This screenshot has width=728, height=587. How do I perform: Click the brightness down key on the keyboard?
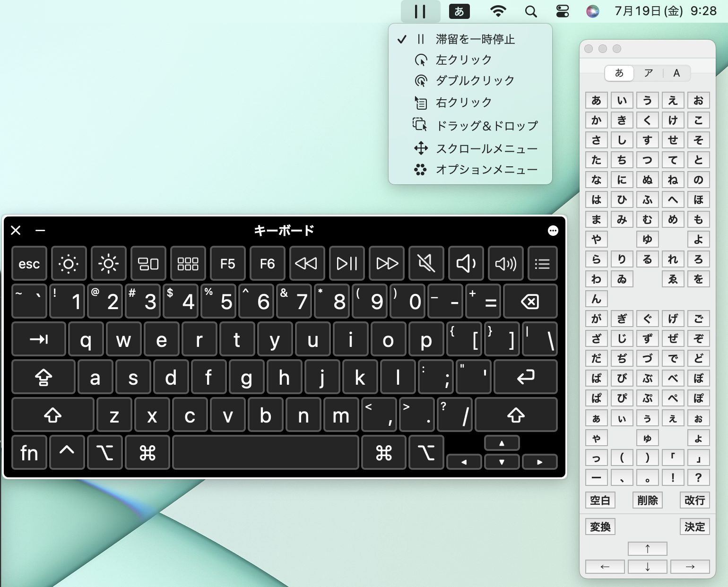[x=69, y=263]
